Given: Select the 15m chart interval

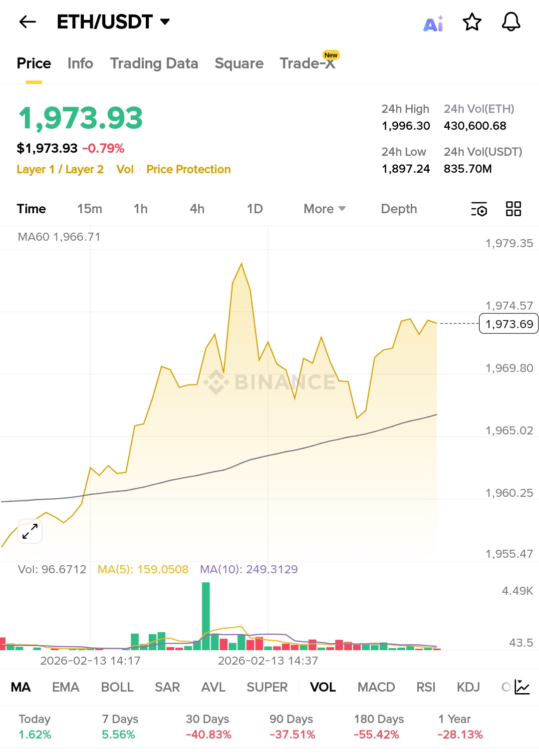Looking at the screenshot, I should click(x=90, y=209).
